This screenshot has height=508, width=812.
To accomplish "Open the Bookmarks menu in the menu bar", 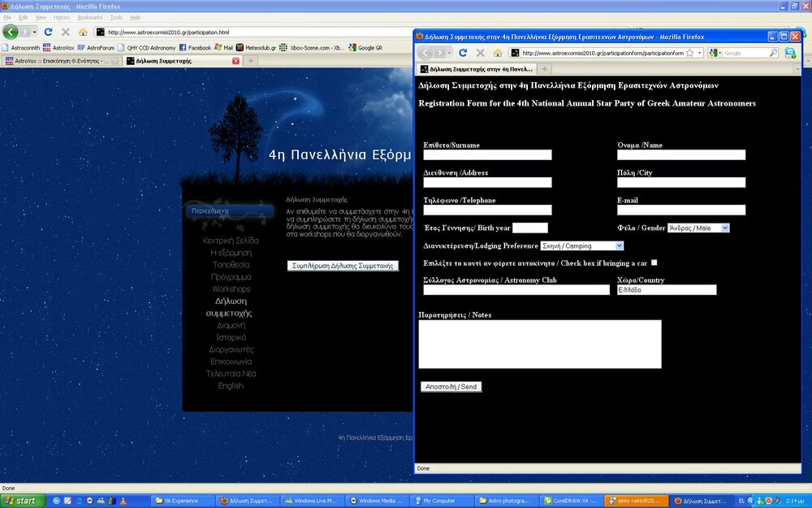I will click(89, 17).
